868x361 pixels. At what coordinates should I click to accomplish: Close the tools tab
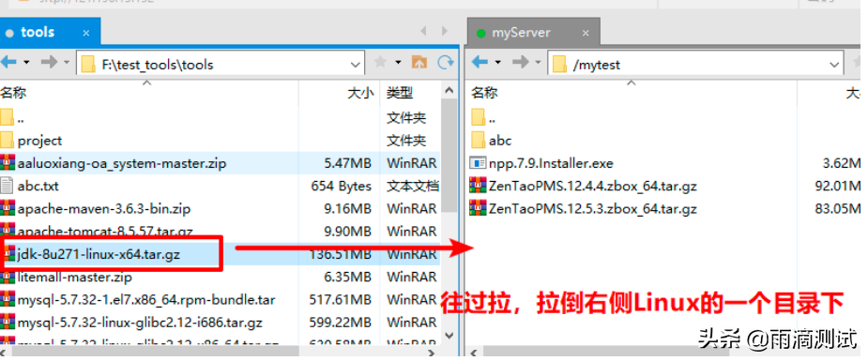85,33
